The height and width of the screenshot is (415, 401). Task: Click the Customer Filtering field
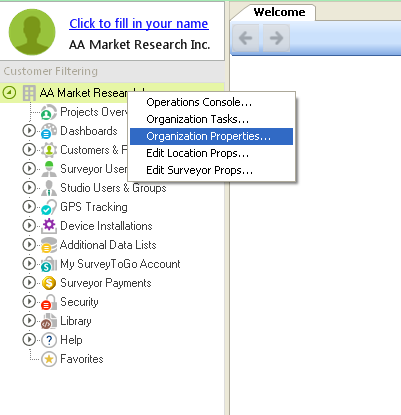point(112,71)
